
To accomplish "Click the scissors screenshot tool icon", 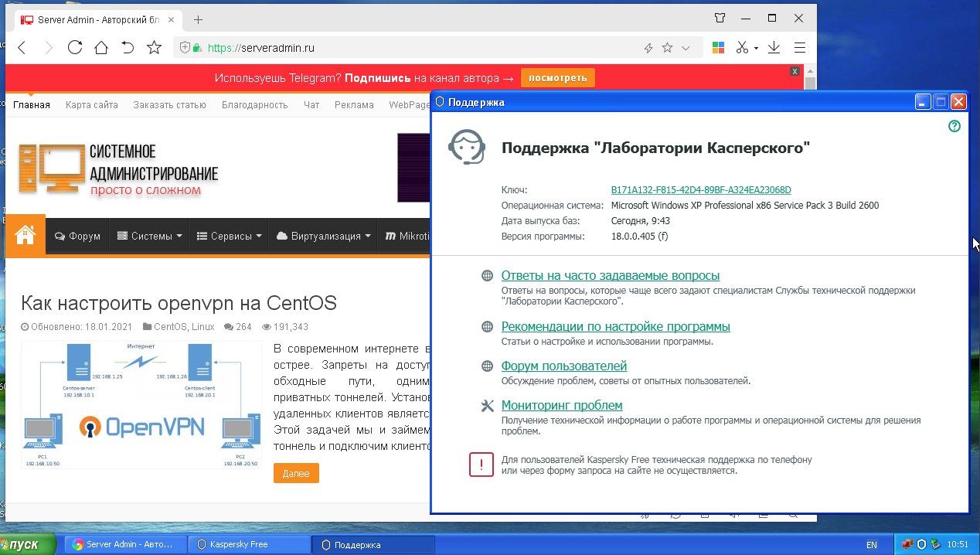I will (x=743, y=48).
